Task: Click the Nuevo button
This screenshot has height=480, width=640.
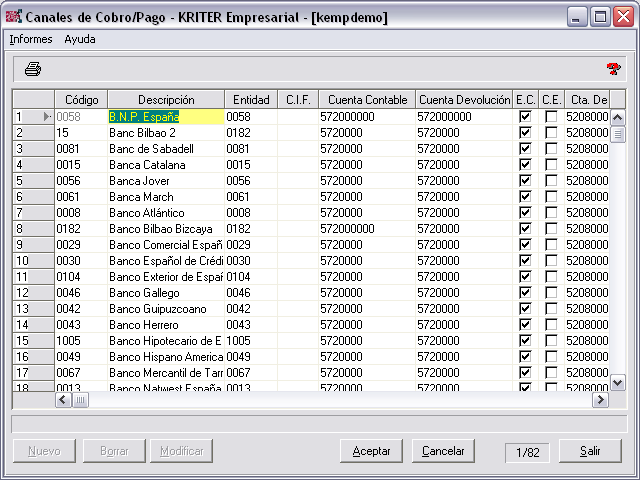Action: (x=44, y=451)
